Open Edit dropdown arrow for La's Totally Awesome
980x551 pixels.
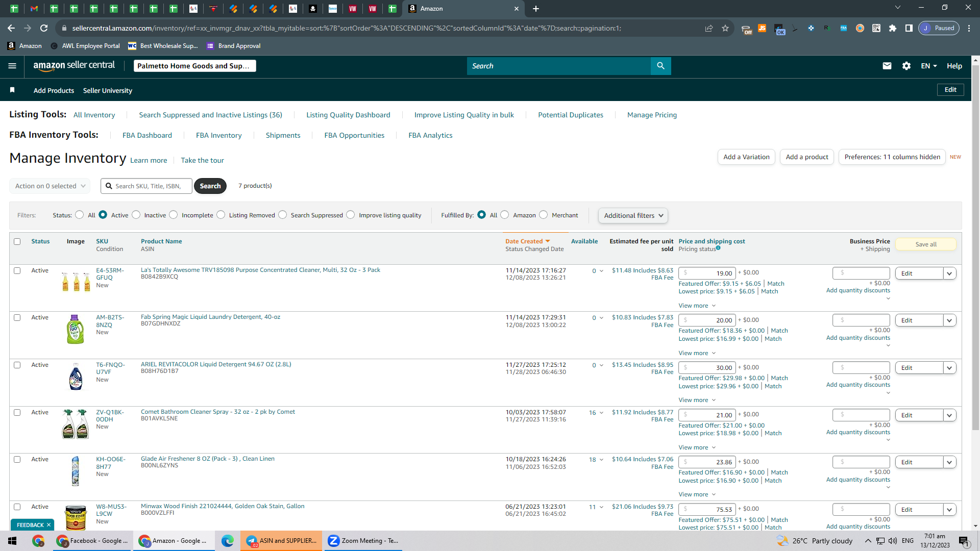coord(949,273)
